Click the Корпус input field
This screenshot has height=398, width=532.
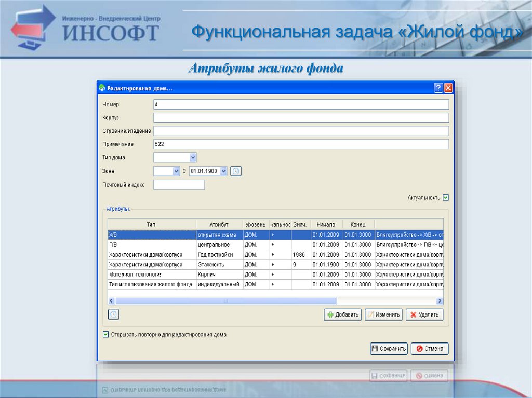tap(301, 118)
